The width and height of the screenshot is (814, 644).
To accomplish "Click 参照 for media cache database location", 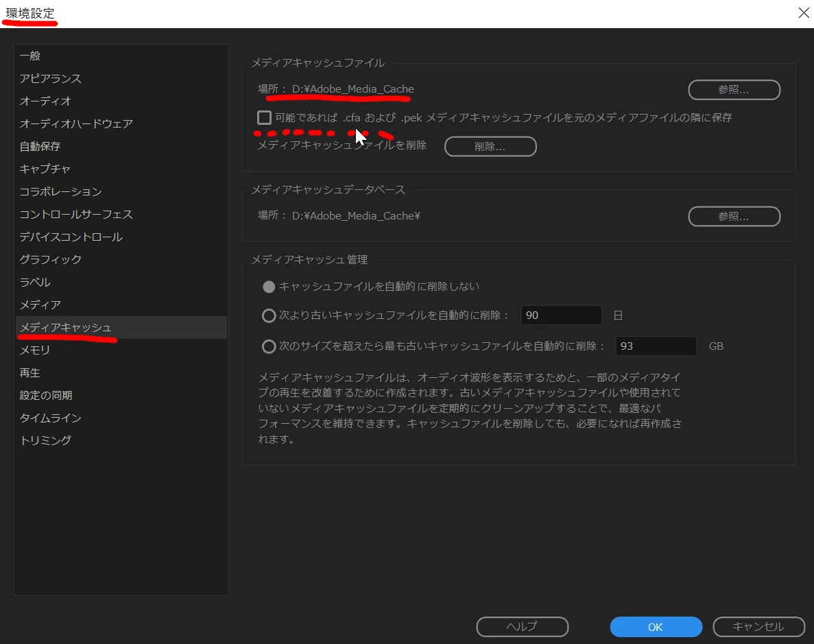I will 734,217.
